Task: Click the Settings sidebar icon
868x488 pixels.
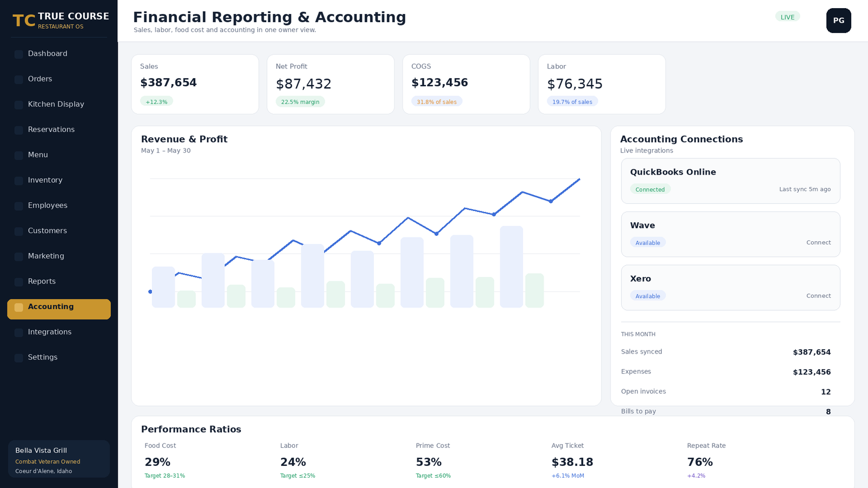Action: pyautogui.click(x=18, y=358)
